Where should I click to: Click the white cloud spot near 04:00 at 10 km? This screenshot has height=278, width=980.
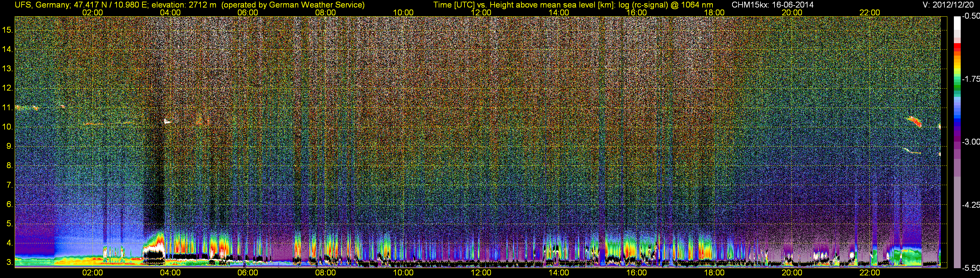click(x=167, y=121)
